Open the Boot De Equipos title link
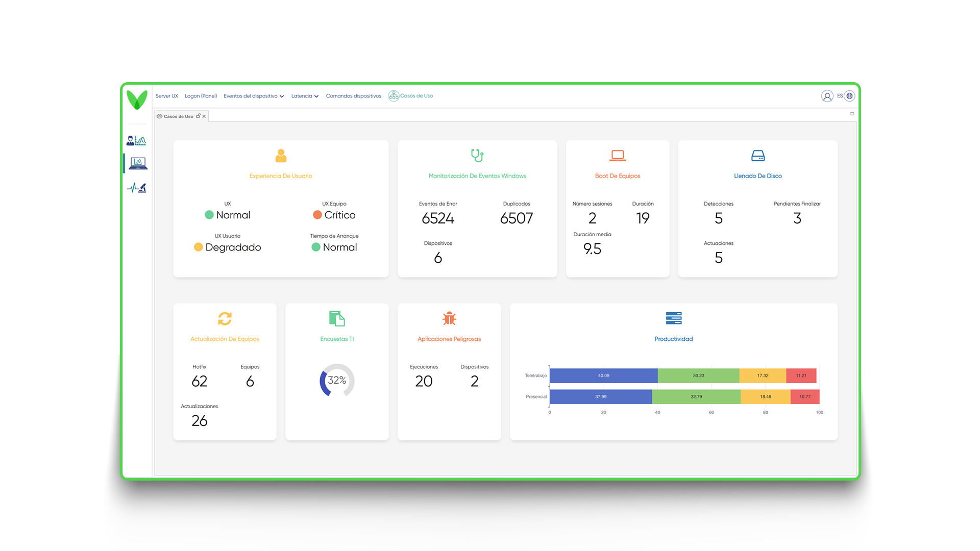This screenshot has height=551, width=980. coord(618,176)
